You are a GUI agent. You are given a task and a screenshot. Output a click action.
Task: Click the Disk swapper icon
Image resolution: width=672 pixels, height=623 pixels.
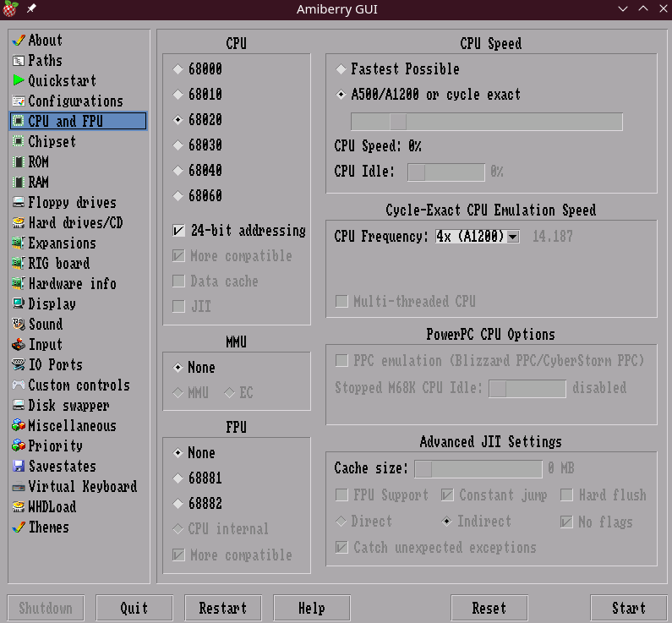[19, 405]
